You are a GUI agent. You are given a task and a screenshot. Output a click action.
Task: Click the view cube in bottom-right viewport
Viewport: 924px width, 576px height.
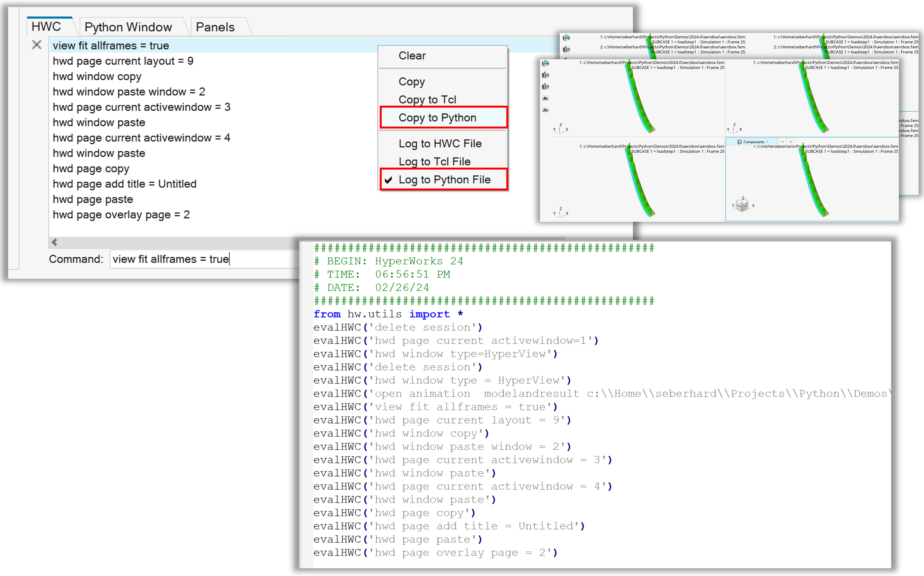742,204
